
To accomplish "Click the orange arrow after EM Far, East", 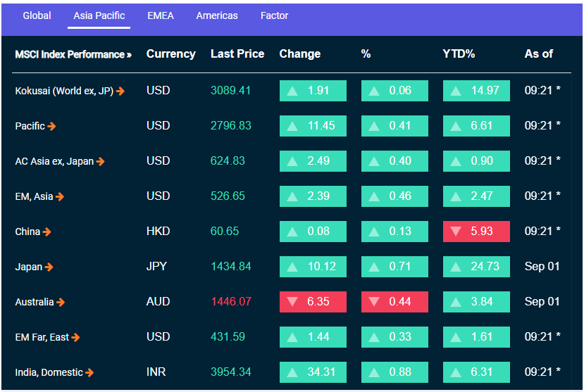I will pos(76,337).
